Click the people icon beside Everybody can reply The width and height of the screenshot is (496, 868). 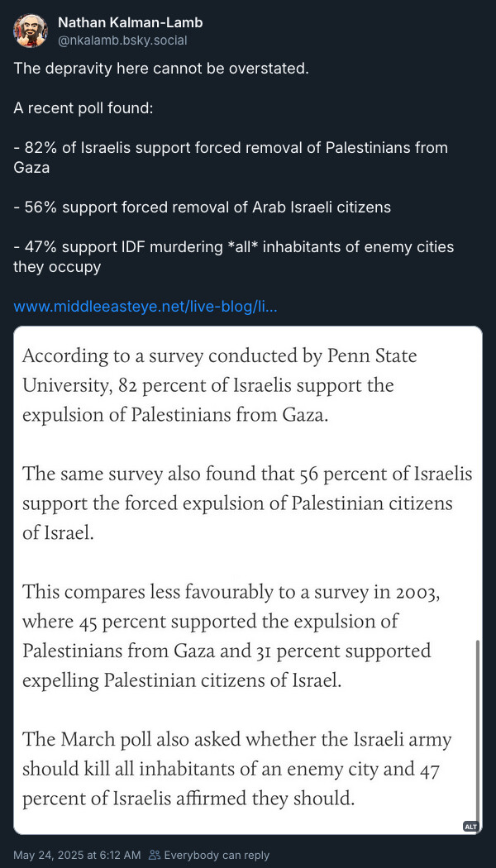coord(155,855)
